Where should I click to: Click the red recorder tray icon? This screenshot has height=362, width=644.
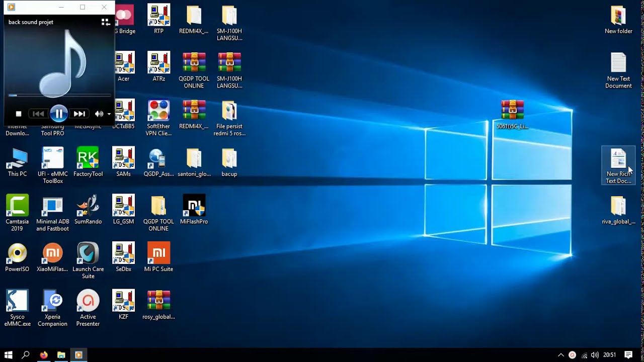(572, 355)
